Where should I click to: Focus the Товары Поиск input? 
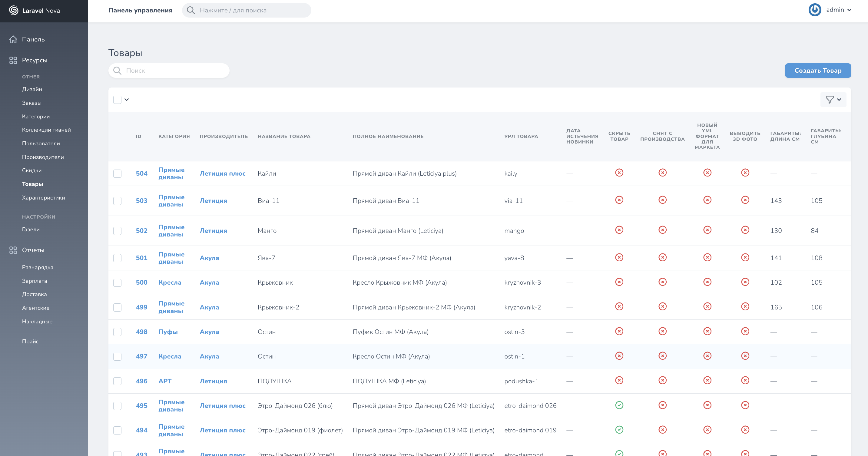point(169,71)
